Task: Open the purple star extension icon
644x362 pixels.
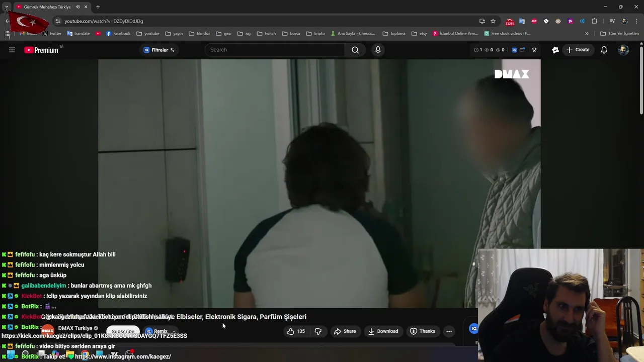Action: pos(570,21)
